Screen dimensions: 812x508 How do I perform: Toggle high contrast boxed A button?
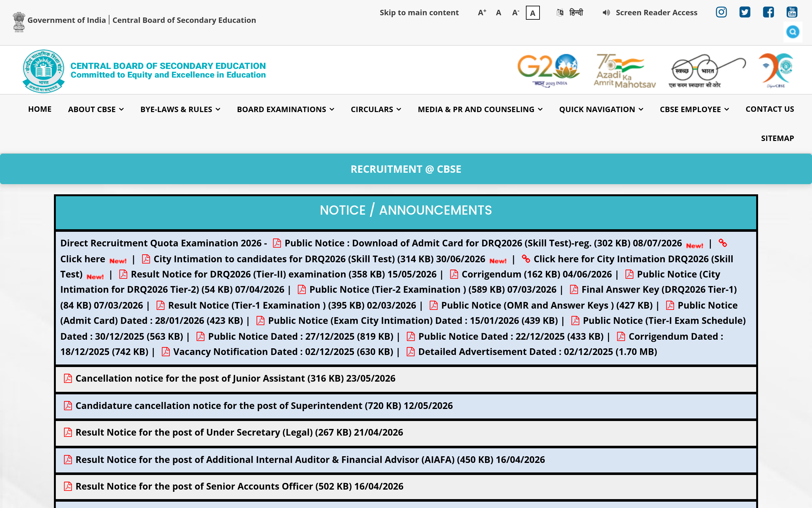[533, 13]
